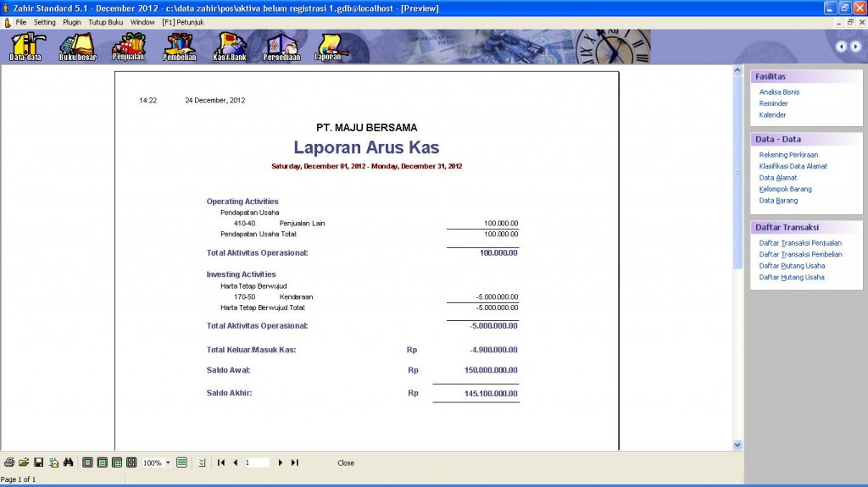This screenshot has width=868, height=487.
Task: Open the Buku besar module
Action: point(77,47)
